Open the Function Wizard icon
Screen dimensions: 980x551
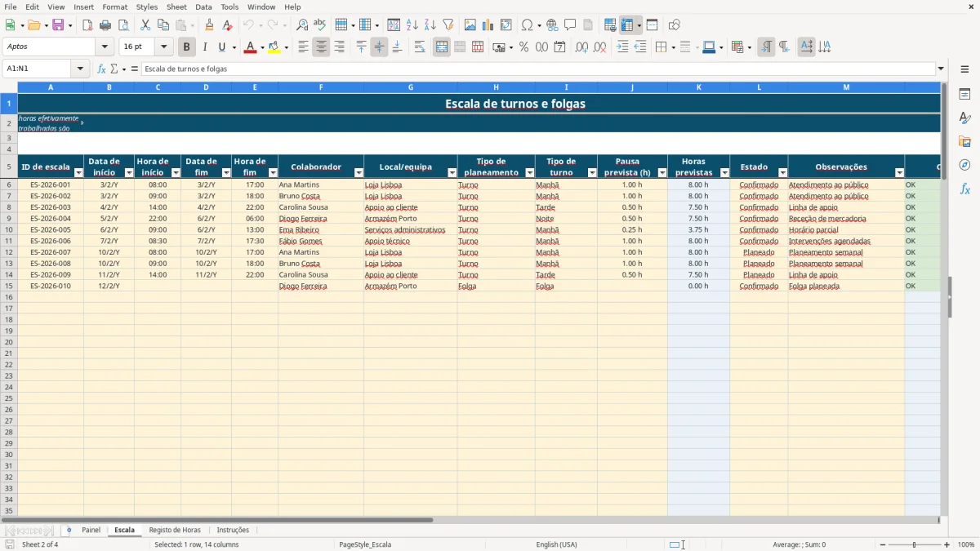101,69
